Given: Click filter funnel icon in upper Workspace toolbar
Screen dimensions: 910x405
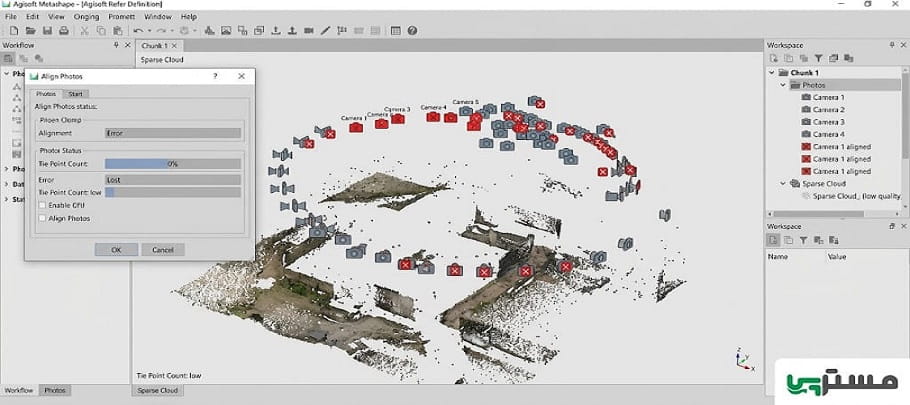Looking at the screenshot, I should 818,58.
